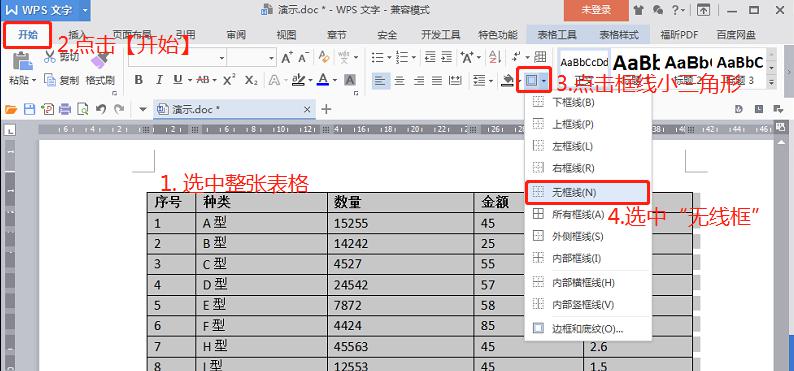Click the redo arrow icon
794x371 pixels.
click(x=119, y=109)
